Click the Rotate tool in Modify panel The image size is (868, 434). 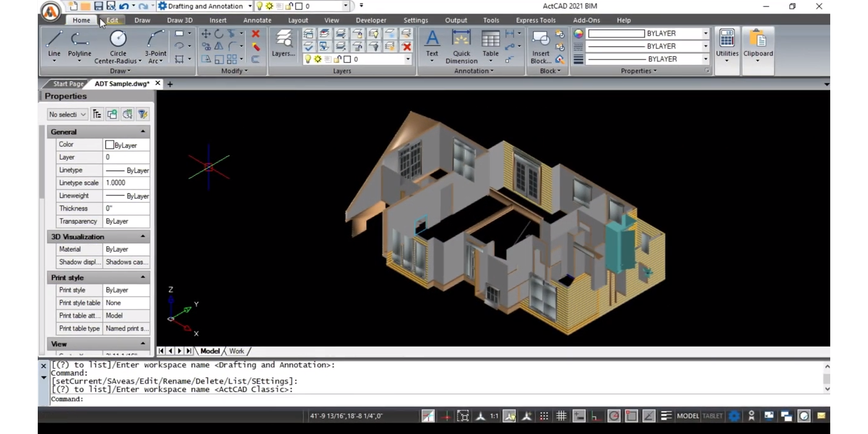click(x=219, y=33)
